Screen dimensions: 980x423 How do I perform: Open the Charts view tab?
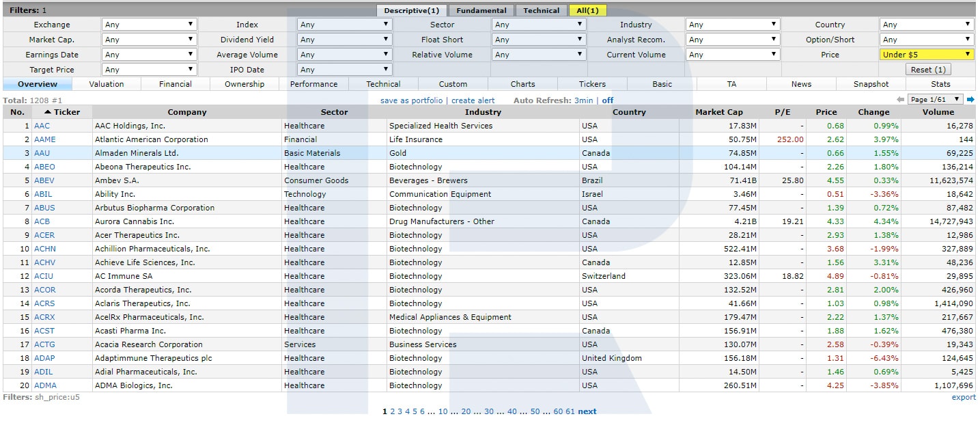(x=522, y=84)
